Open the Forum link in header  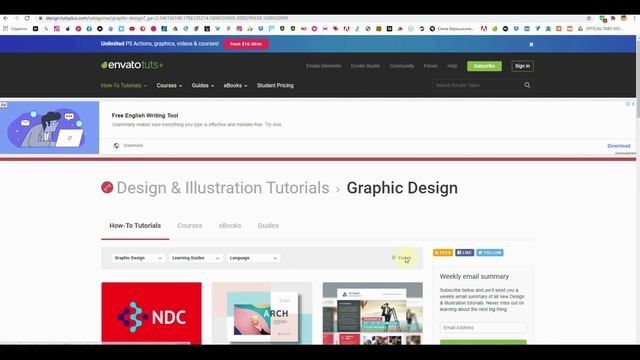(431, 66)
